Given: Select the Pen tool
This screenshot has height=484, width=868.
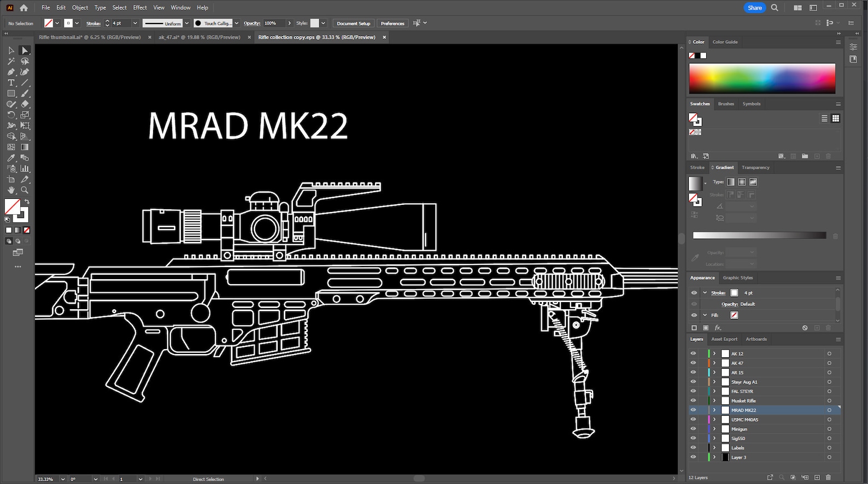Looking at the screenshot, I should pos(11,72).
